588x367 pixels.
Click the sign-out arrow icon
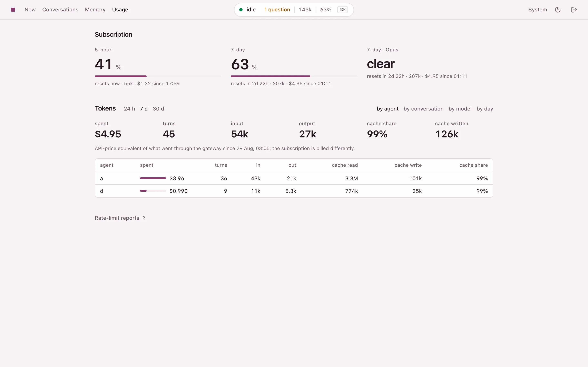[574, 10]
